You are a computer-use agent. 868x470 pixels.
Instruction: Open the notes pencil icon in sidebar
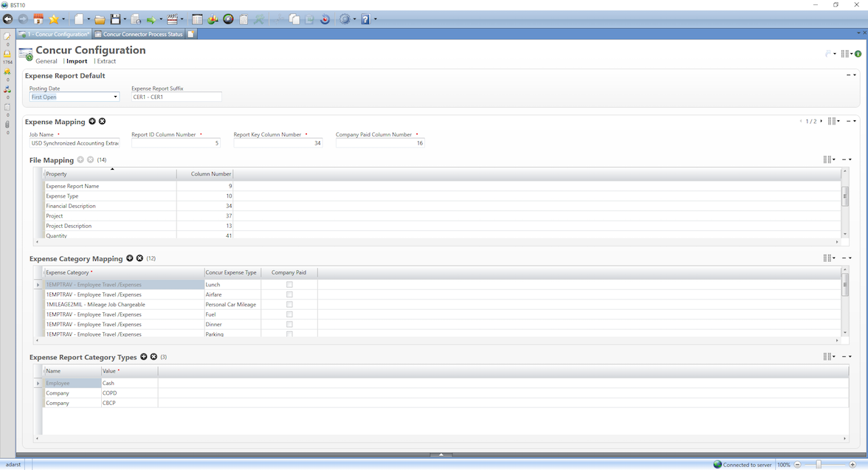click(x=7, y=37)
